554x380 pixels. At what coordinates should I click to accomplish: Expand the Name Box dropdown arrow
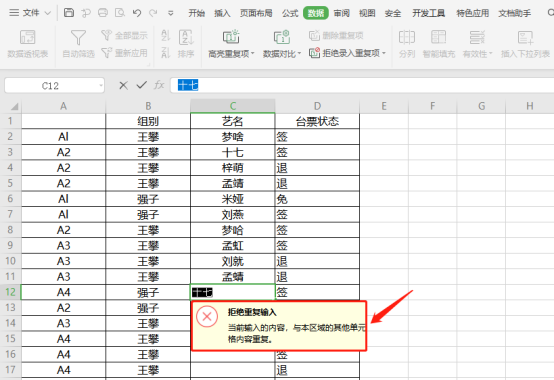coord(101,85)
